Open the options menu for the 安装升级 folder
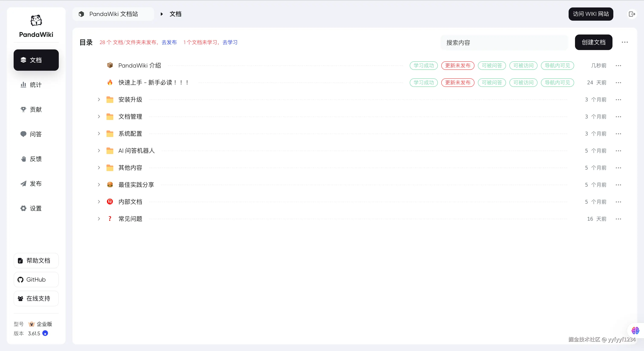Image resolution: width=644 pixels, height=351 pixels. pos(618,100)
